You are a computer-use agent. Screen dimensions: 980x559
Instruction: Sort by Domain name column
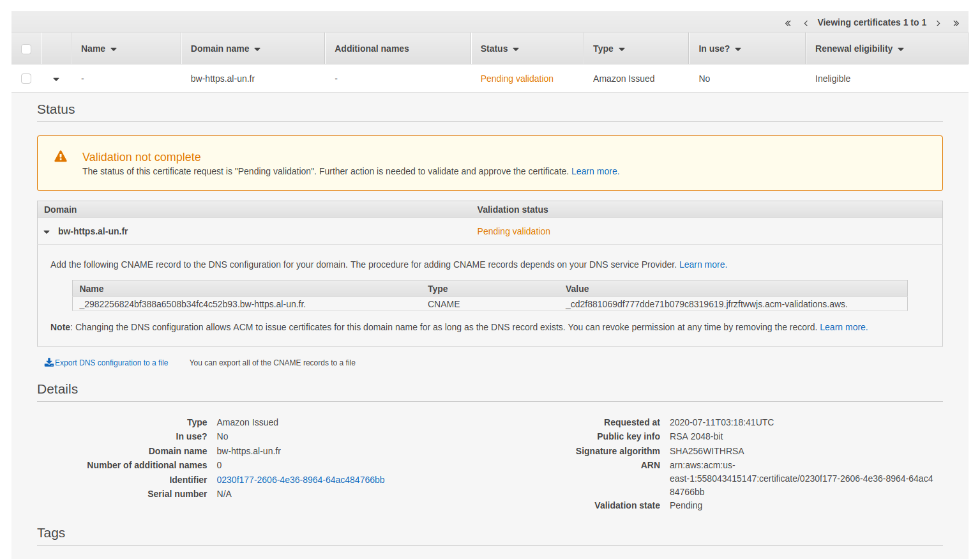pyautogui.click(x=225, y=49)
